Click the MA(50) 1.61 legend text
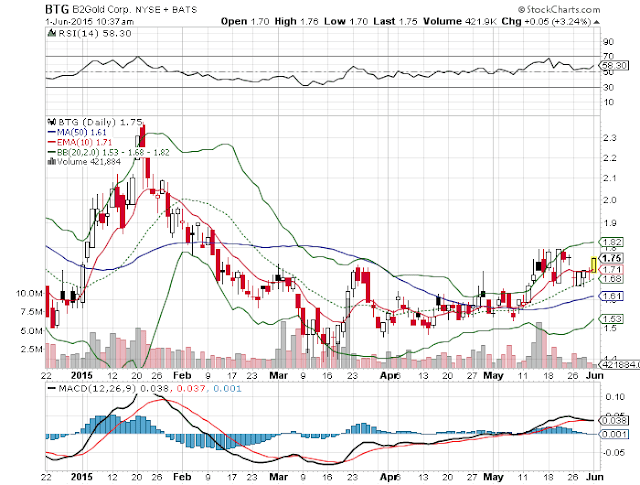The height and width of the screenshot is (485, 640). [x=82, y=132]
